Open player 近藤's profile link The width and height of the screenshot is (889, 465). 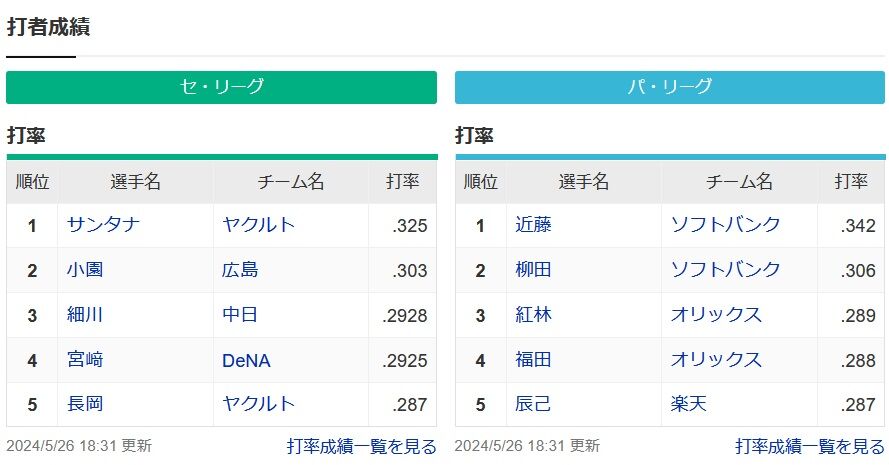click(x=533, y=225)
